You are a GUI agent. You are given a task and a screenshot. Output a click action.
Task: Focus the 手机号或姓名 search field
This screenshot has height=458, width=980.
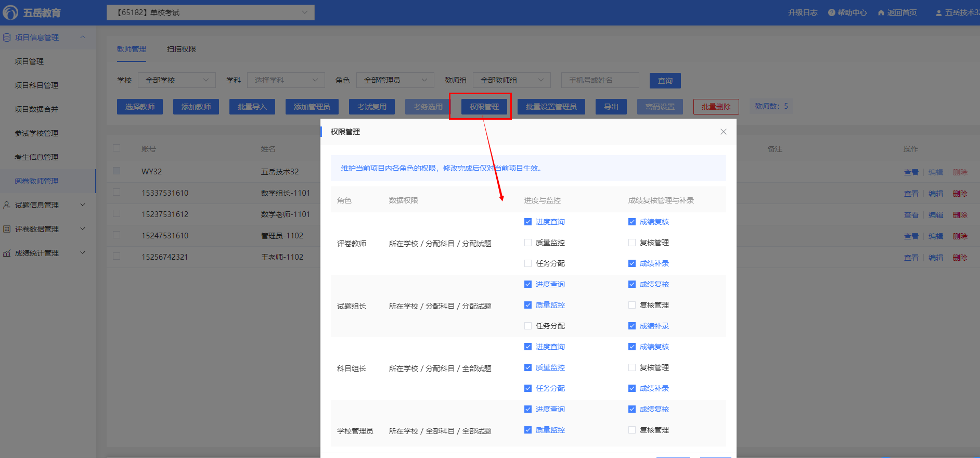pyautogui.click(x=600, y=80)
